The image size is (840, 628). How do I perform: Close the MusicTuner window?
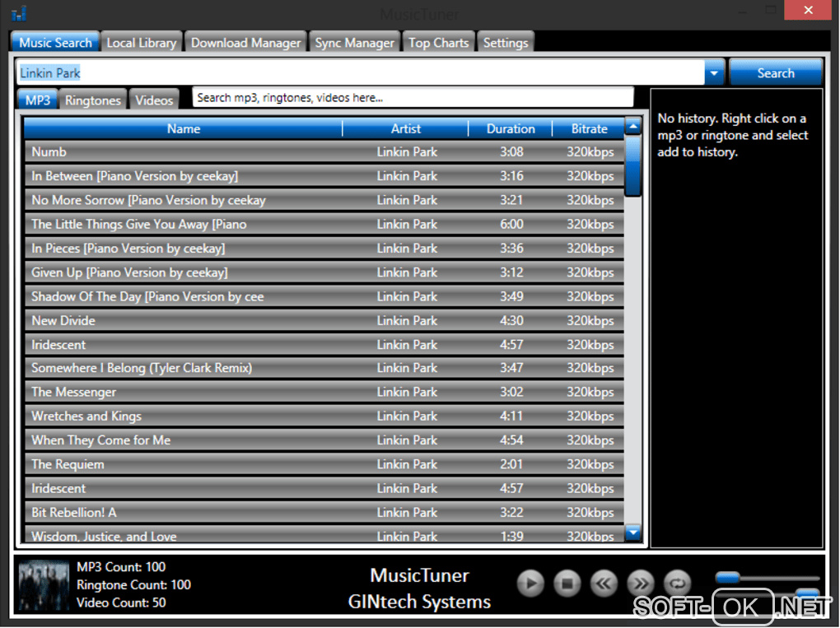808,10
